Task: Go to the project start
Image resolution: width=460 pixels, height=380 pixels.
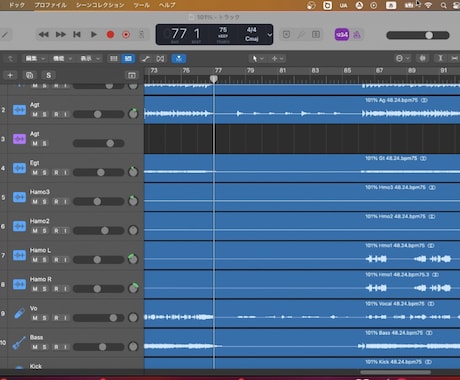Action: point(77,35)
